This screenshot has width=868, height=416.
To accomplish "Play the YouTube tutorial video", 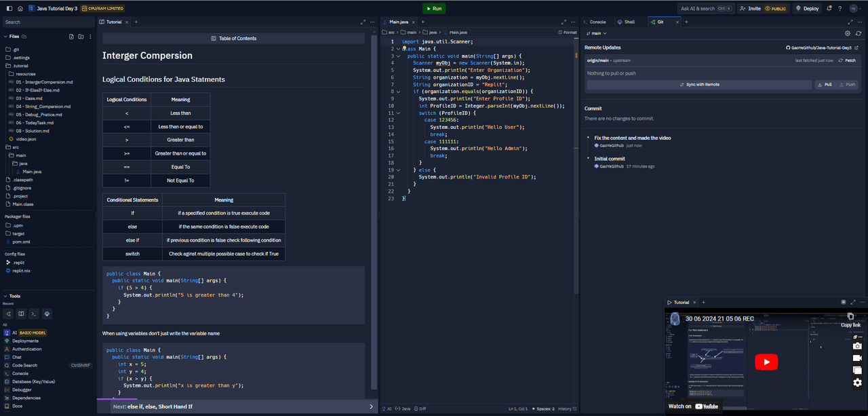I will point(766,362).
